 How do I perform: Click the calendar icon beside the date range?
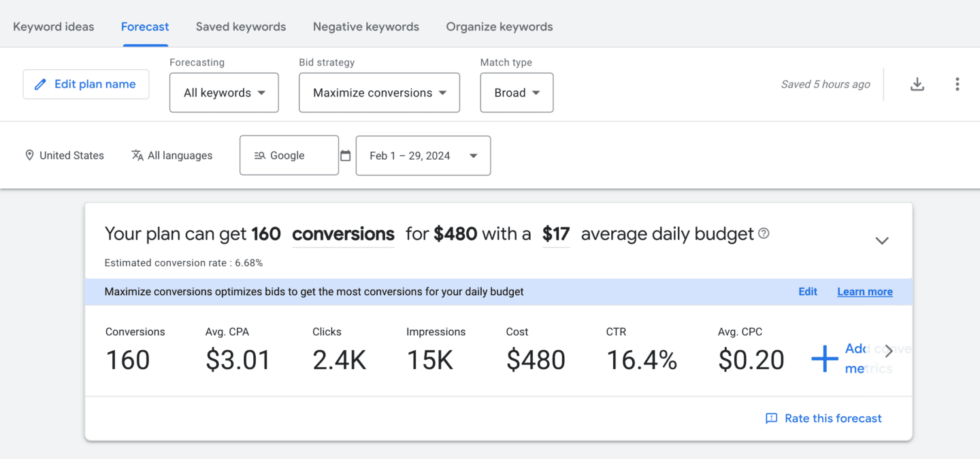346,155
